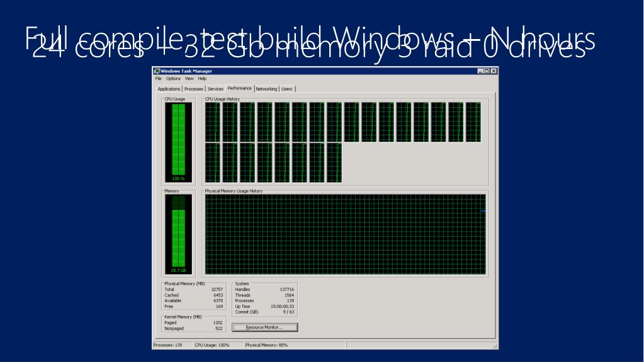Switch to the Users tab
Viewport: 644px width, 362px height.
coord(286,89)
